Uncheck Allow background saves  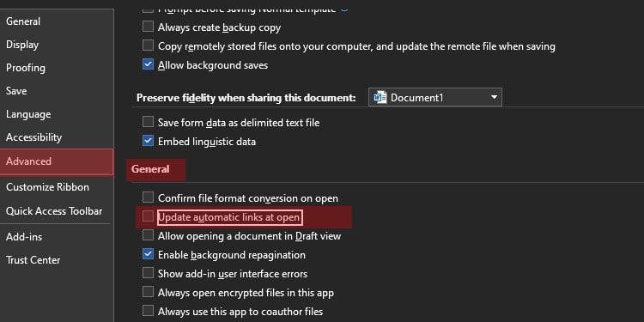[x=148, y=64]
